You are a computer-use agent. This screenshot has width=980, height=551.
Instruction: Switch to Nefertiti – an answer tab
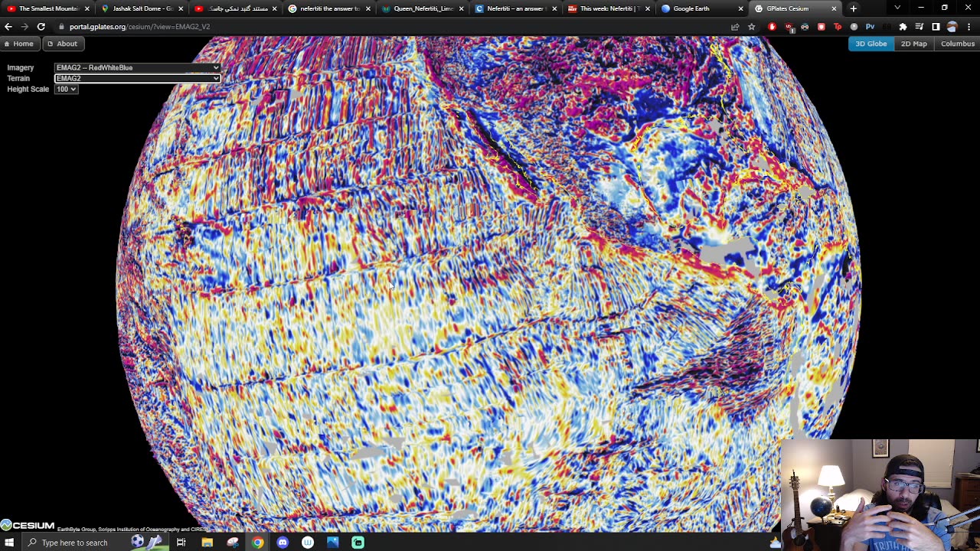[516, 8]
